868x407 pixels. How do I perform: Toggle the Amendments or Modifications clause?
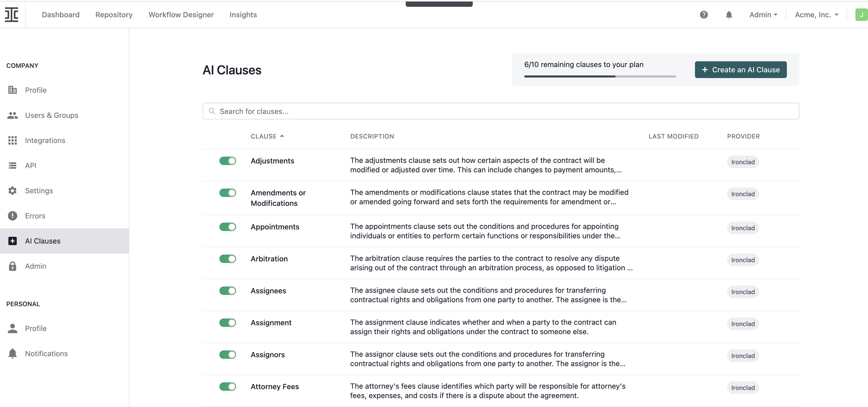(227, 192)
